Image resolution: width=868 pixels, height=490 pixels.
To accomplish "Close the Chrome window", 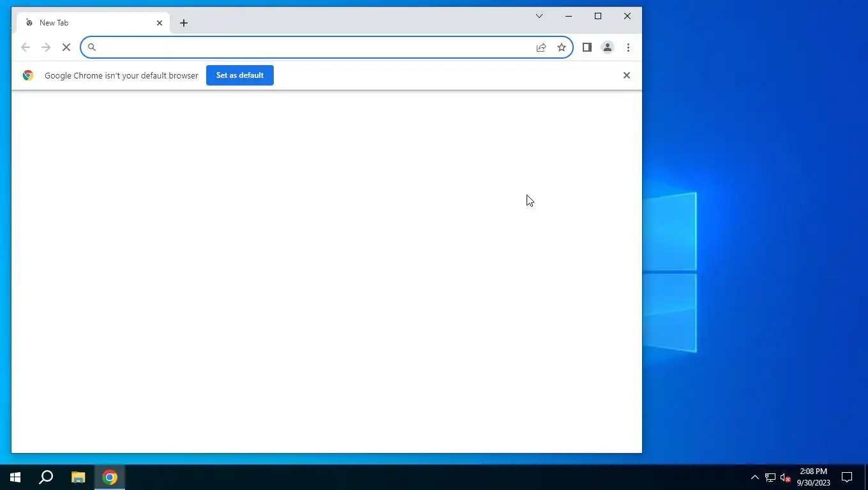I will (x=627, y=16).
